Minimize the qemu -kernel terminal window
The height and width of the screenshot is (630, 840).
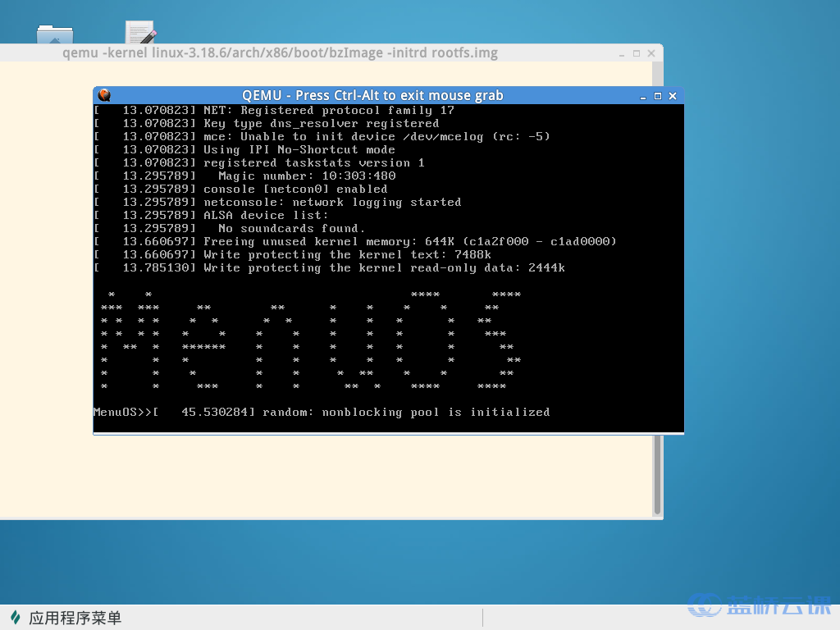tap(622, 53)
